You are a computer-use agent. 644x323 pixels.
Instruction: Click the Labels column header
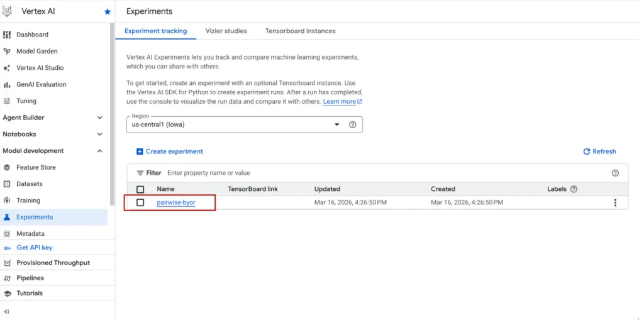pyautogui.click(x=557, y=189)
